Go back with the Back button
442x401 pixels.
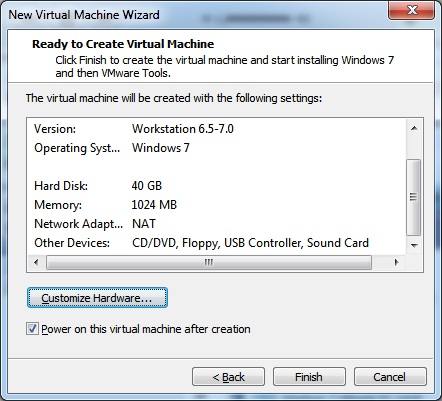pos(228,377)
